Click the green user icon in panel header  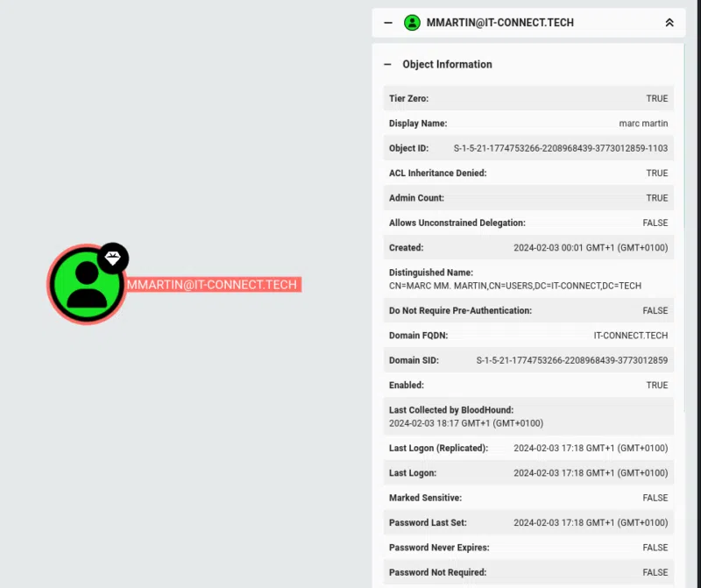point(412,23)
